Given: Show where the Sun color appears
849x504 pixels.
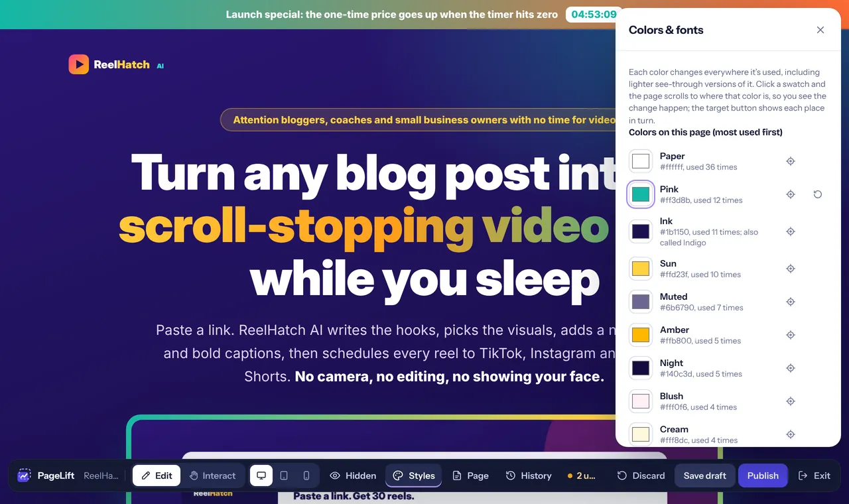Looking at the screenshot, I should tap(791, 269).
